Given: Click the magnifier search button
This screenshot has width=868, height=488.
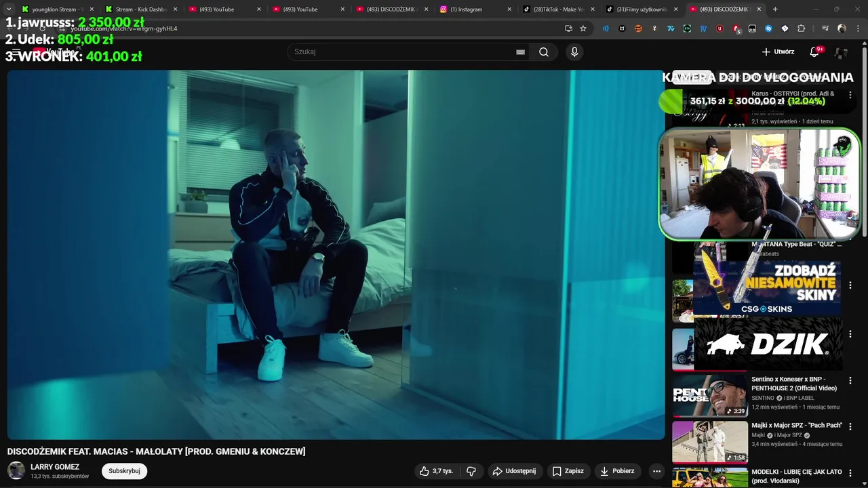Looking at the screenshot, I should click(544, 52).
